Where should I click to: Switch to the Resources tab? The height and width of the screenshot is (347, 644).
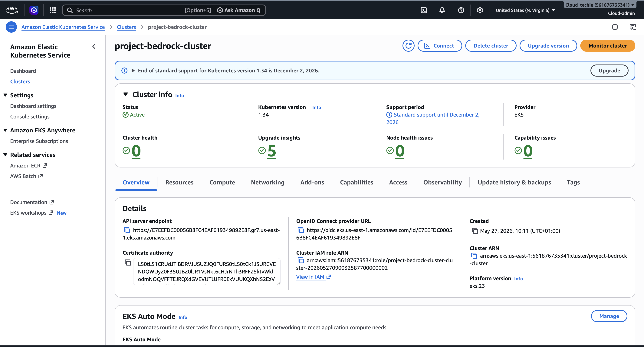(x=179, y=183)
